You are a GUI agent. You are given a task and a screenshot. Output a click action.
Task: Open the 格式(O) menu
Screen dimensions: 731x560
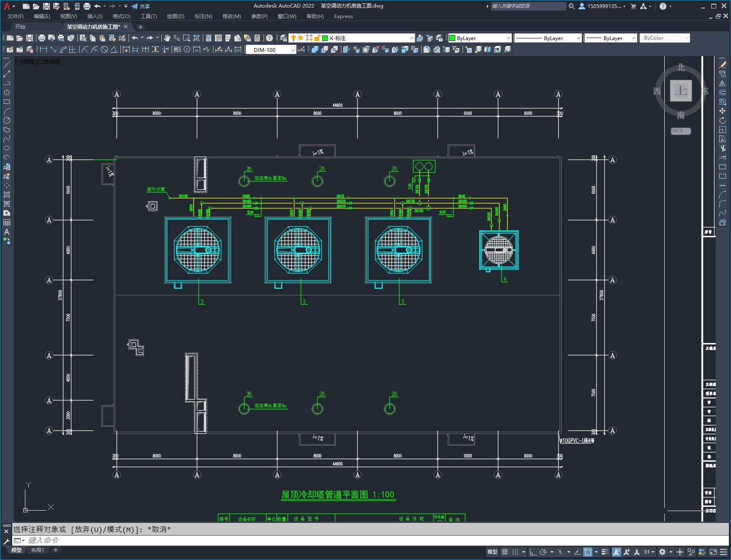pyautogui.click(x=121, y=16)
